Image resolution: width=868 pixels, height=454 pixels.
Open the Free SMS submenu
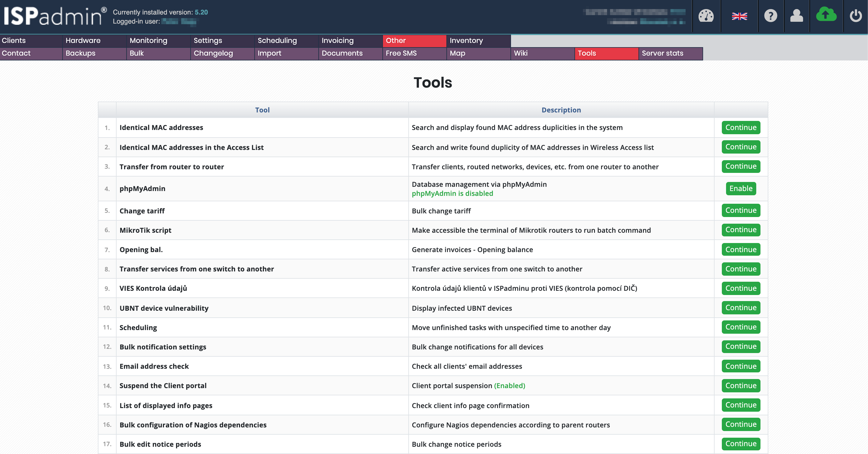point(415,53)
